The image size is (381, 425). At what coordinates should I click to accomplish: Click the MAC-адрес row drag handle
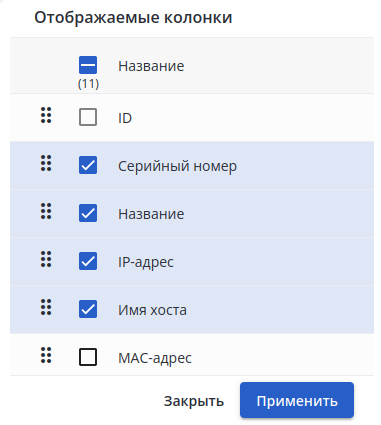click(46, 355)
